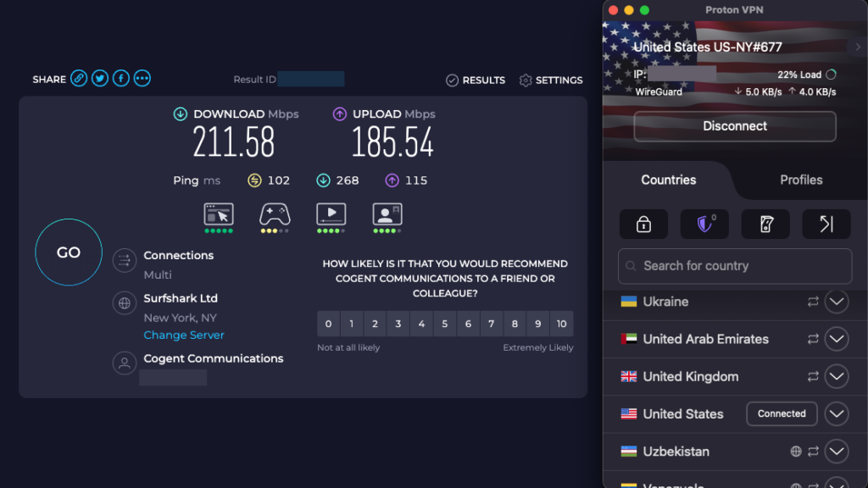
Task: Toggle Port Forwarding arrow icon
Action: click(x=826, y=224)
